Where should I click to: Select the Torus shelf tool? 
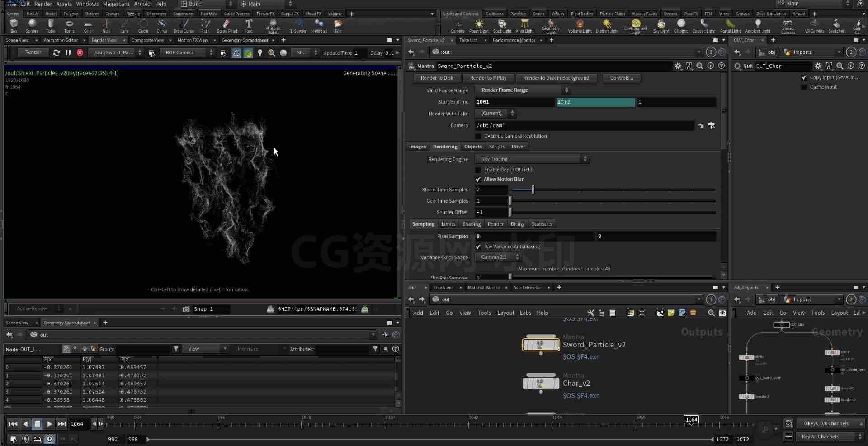(x=69, y=26)
